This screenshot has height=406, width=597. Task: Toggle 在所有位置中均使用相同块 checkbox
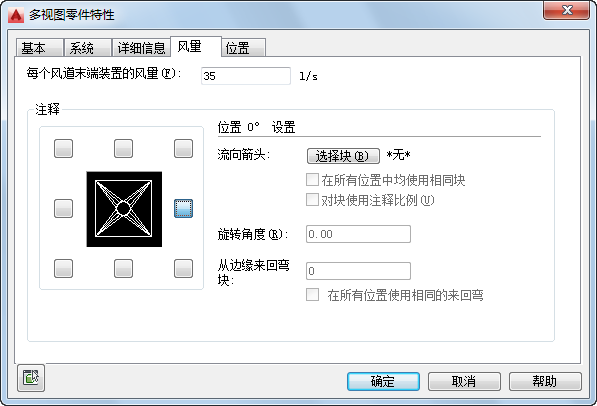point(313,180)
